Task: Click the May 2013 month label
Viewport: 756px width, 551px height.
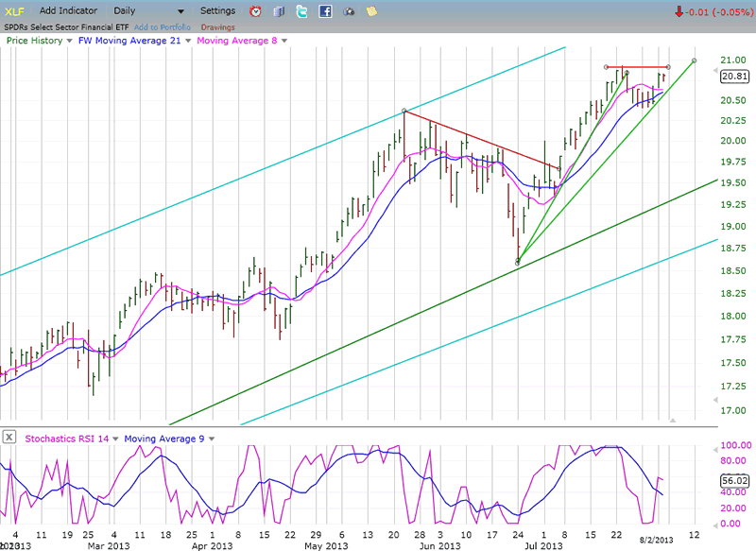Action: [x=326, y=546]
